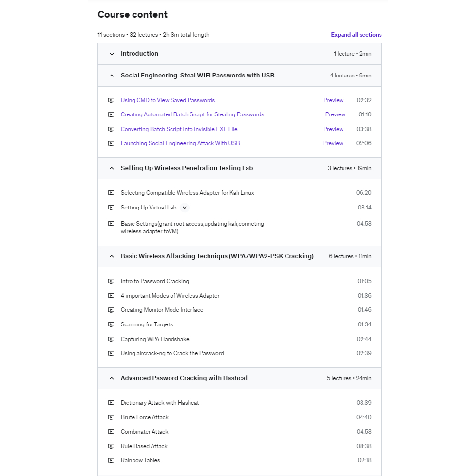
Task: Collapse Advanced Pssword Cracking with Hashcat section
Action: tap(112, 378)
